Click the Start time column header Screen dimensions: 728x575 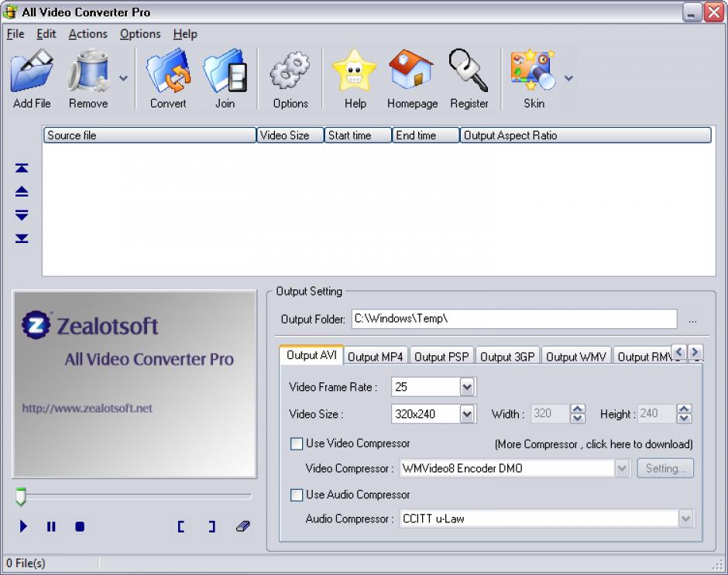click(358, 135)
